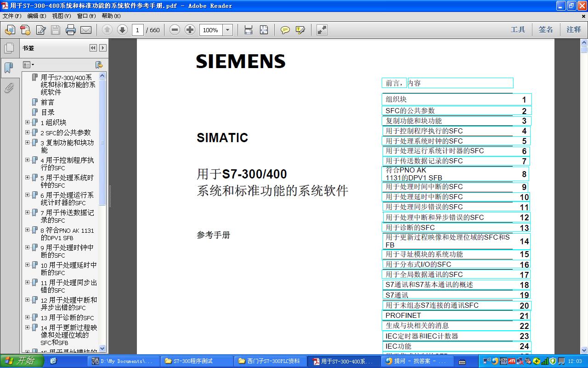Viewport: 588px width, 368px height.
Task: Open the zoom level dropdown arrow
Action: (228, 30)
